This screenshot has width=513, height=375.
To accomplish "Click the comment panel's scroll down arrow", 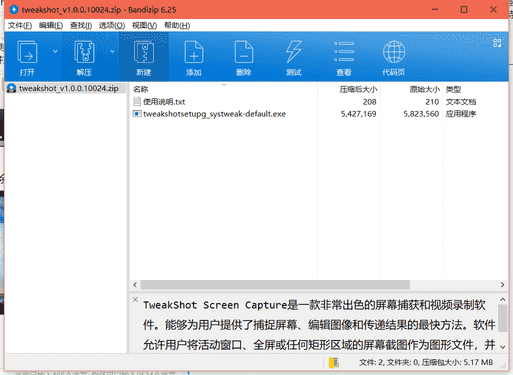I will click(x=502, y=347).
